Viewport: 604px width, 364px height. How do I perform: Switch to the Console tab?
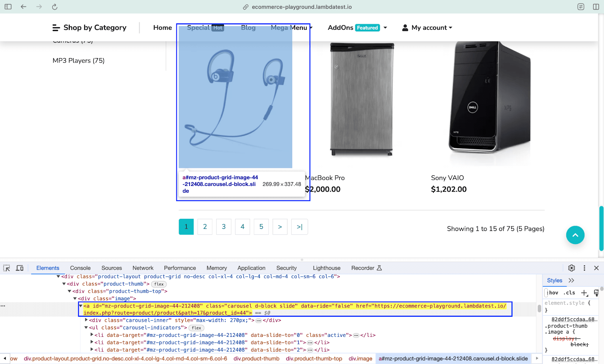tap(80, 268)
